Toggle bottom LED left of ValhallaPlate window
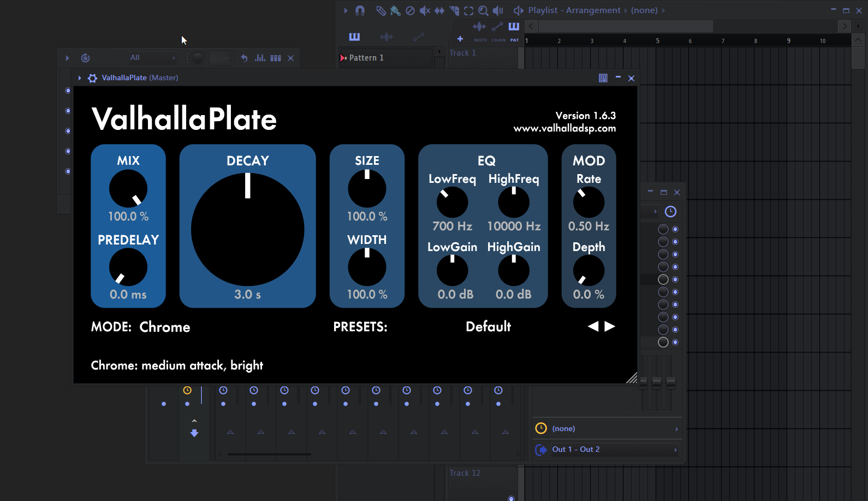 click(68, 171)
